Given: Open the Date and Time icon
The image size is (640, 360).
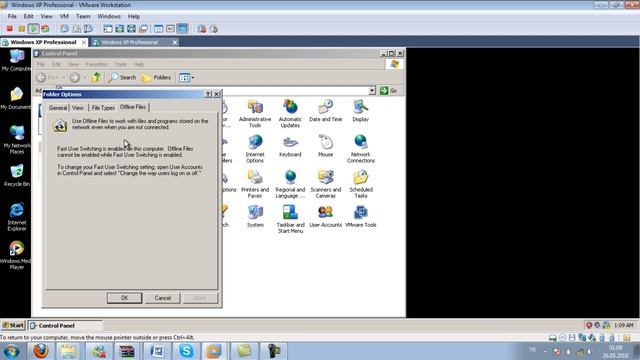Looking at the screenshot, I should pyautogui.click(x=325, y=111).
